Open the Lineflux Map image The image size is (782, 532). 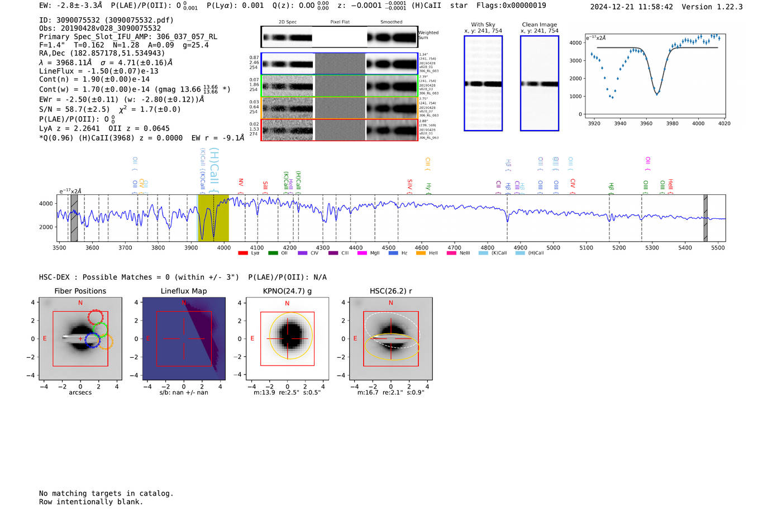pos(184,339)
